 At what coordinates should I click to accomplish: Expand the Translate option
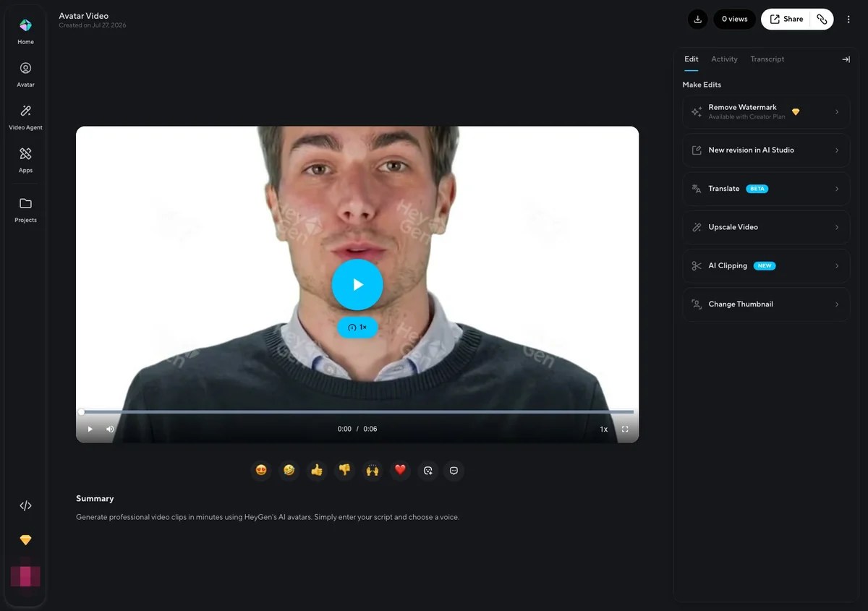click(766, 189)
